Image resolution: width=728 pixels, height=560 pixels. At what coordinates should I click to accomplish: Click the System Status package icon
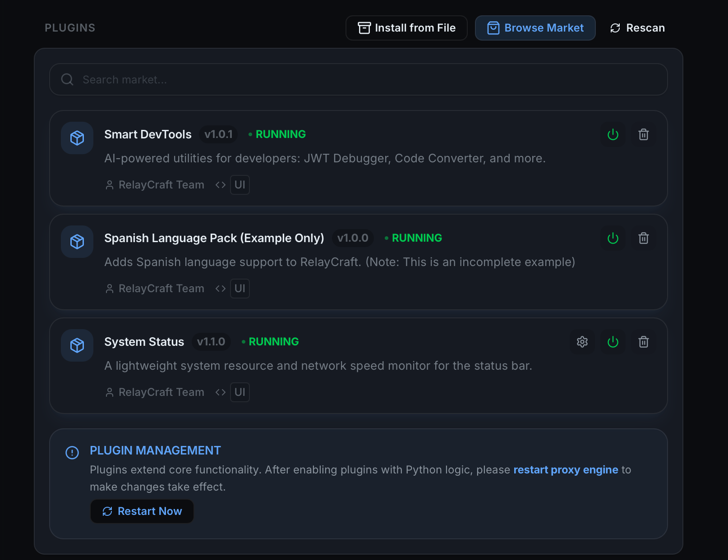tap(77, 345)
